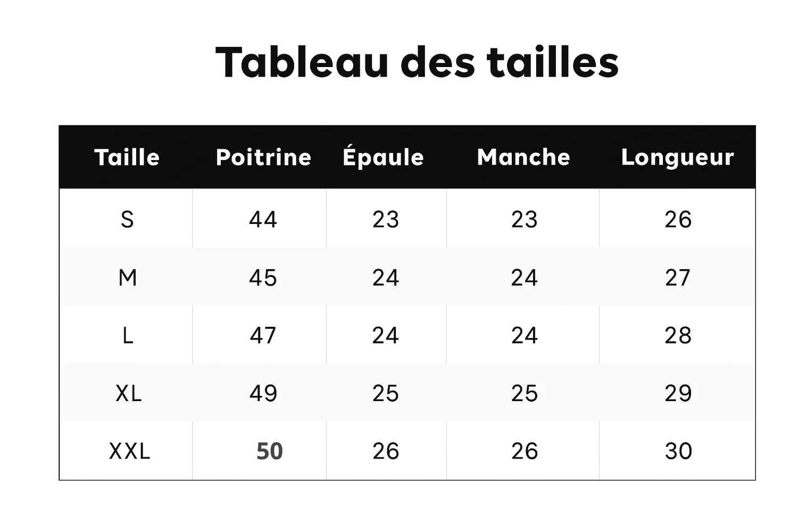Click the "Tableau des tailles" title
This screenshot has height=532, width=798.
click(x=417, y=62)
